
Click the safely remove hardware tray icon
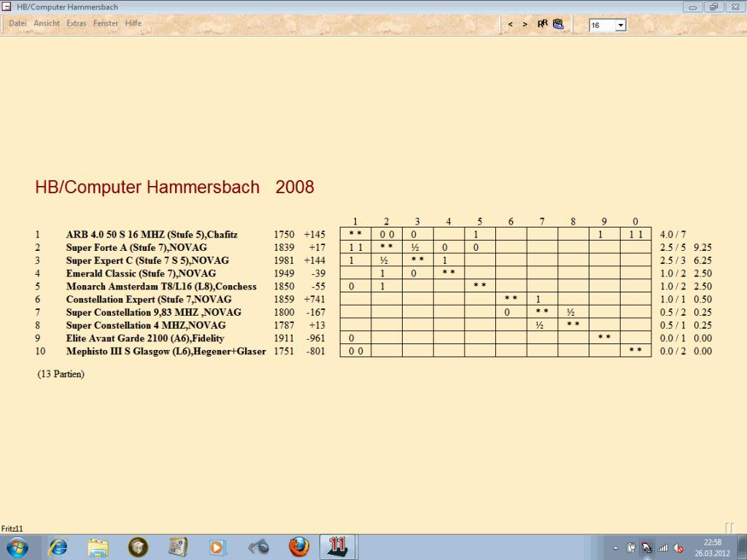point(646,548)
